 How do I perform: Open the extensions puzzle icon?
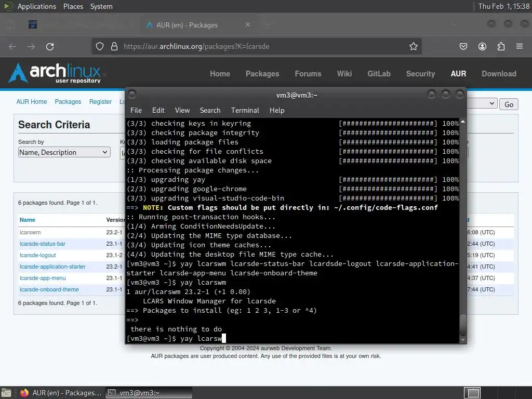[501, 46]
